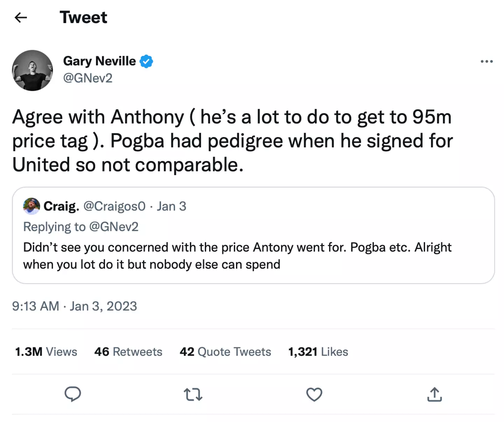Screen dimensions: 504x422
Task: Open Craig's small avatar in quoted tweet
Action: (31, 206)
